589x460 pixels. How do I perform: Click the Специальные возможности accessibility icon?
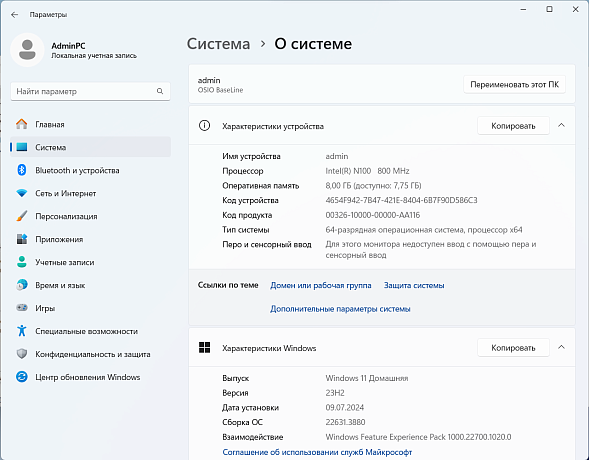(x=22, y=331)
